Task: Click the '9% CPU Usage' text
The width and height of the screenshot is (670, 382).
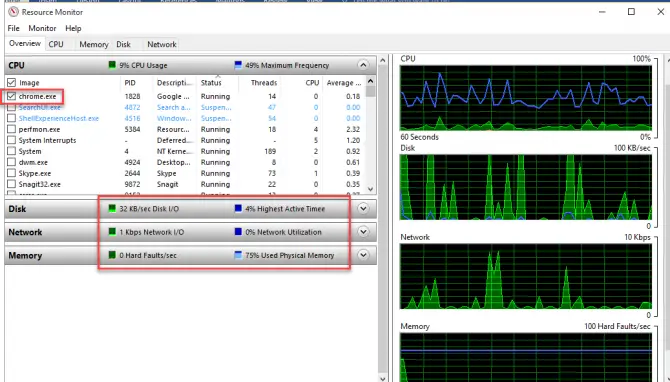Action: [143, 65]
